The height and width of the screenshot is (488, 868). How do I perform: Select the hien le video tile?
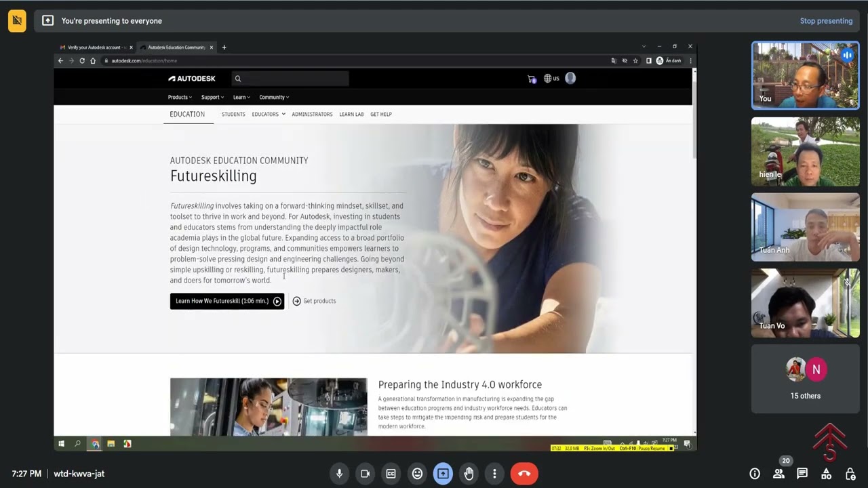click(x=805, y=152)
